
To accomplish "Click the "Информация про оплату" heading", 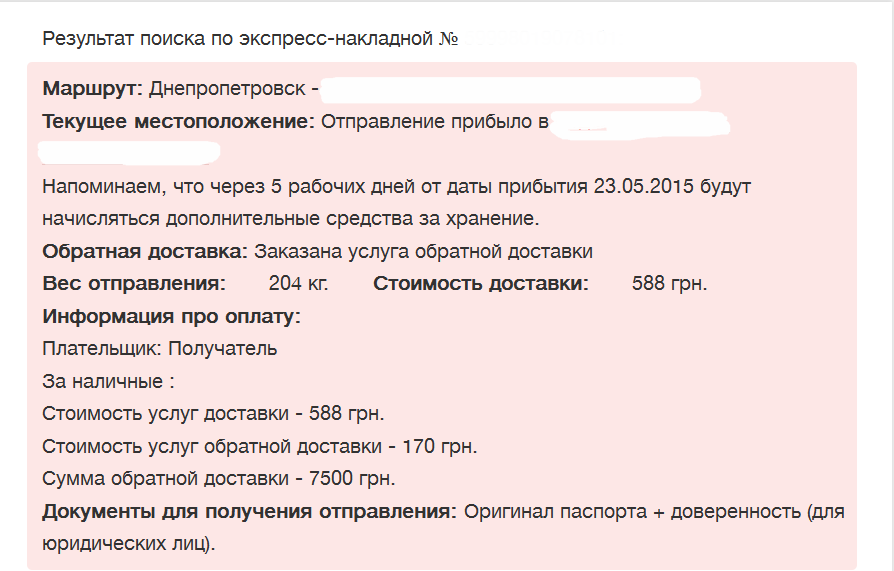I will pyautogui.click(x=171, y=317).
